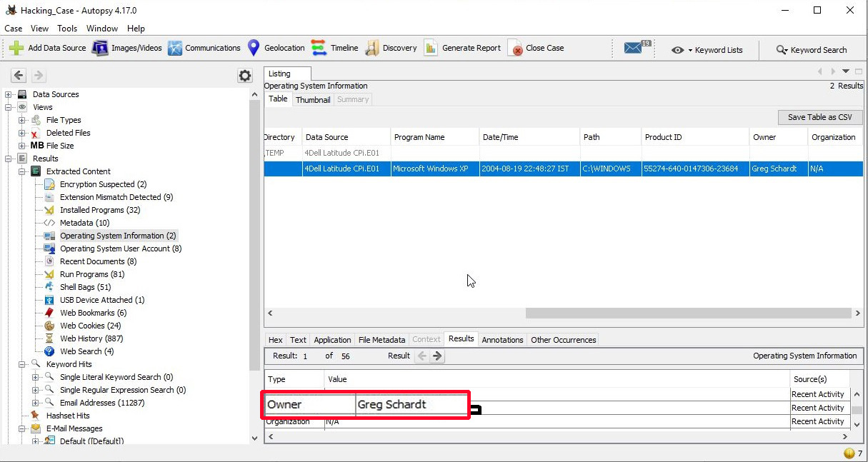
Task: Expand the Deleted Files node
Action: click(x=22, y=133)
